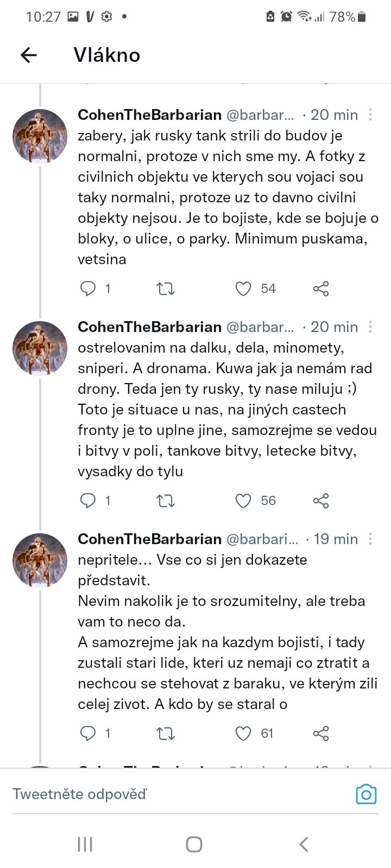Viewport: 391px width, 868px height.
Task: Tap the back arrow beside Vlákno
Action: click(x=29, y=55)
